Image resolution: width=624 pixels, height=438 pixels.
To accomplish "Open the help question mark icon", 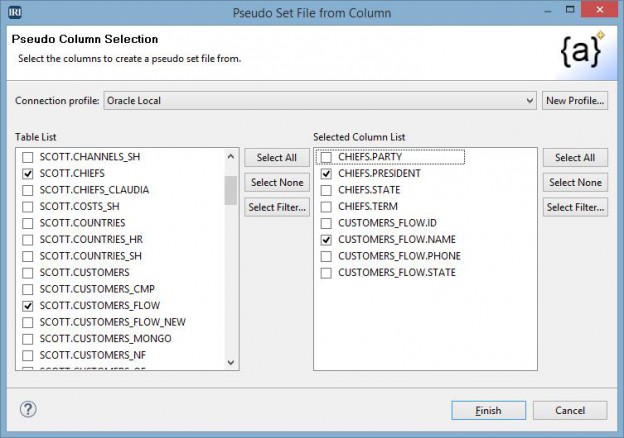I will point(28,409).
